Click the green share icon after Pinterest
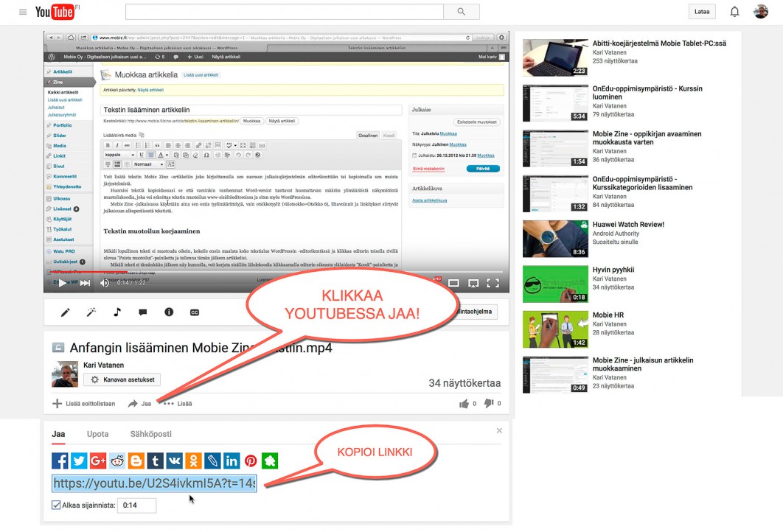783x532 pixels. pyautogui.click(x=270, y=461)
